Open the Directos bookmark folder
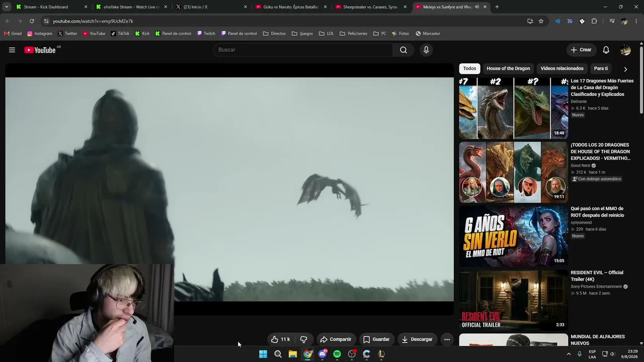644x362 pixels. (x=274, y=34)
